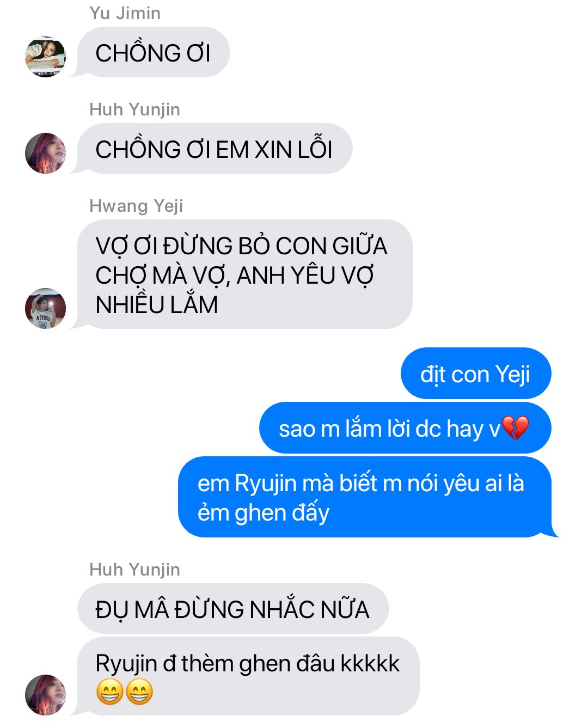
Task: Tap the 'sao m lắm lời dc hay v' bubble
Action: [405, 428]
